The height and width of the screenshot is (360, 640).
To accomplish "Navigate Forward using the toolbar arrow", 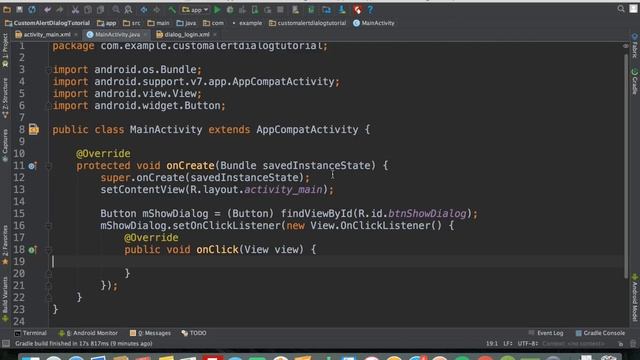I will click(x=157, y=9).
